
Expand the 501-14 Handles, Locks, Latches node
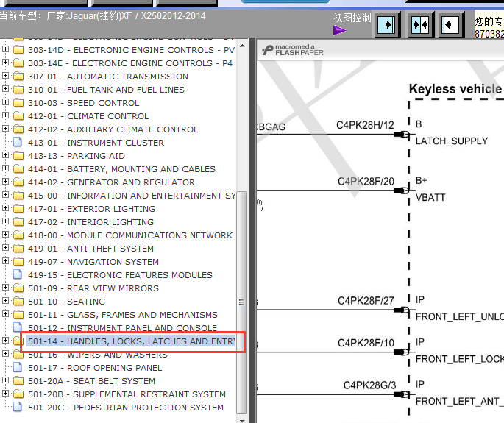point(5,340)
